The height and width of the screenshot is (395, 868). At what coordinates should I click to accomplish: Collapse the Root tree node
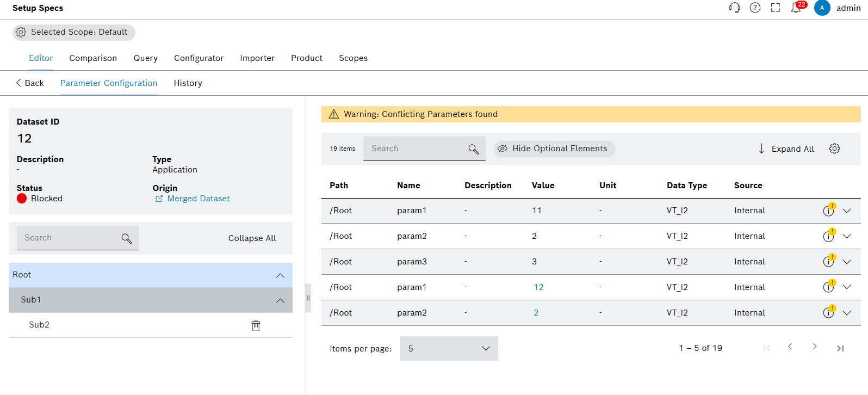point(280,275)
